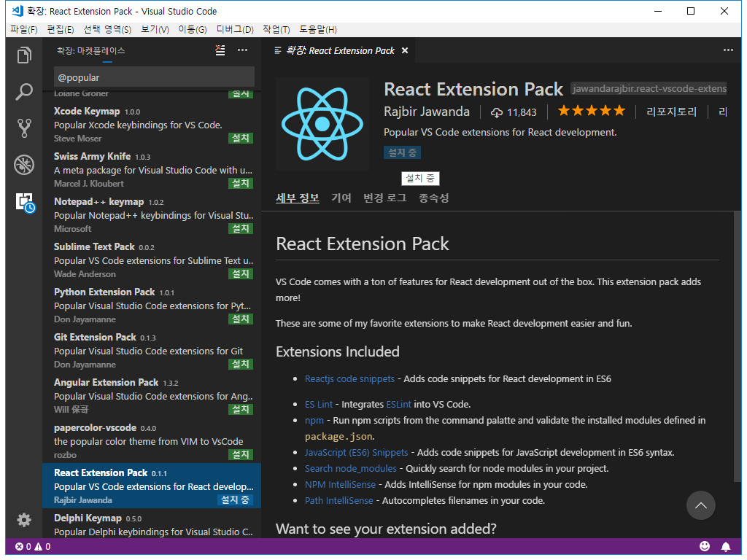Open the Search view icon
Screen dimensions: 747x560
pos(24,91)
